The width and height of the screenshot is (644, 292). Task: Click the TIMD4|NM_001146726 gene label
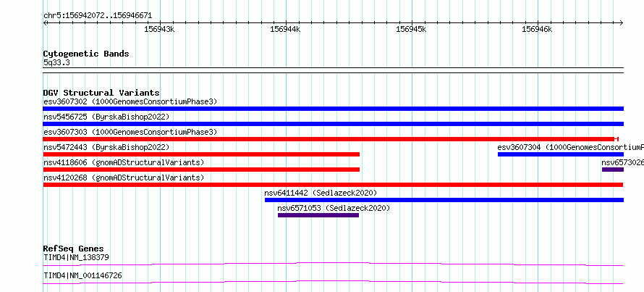(x=82, y=275)
